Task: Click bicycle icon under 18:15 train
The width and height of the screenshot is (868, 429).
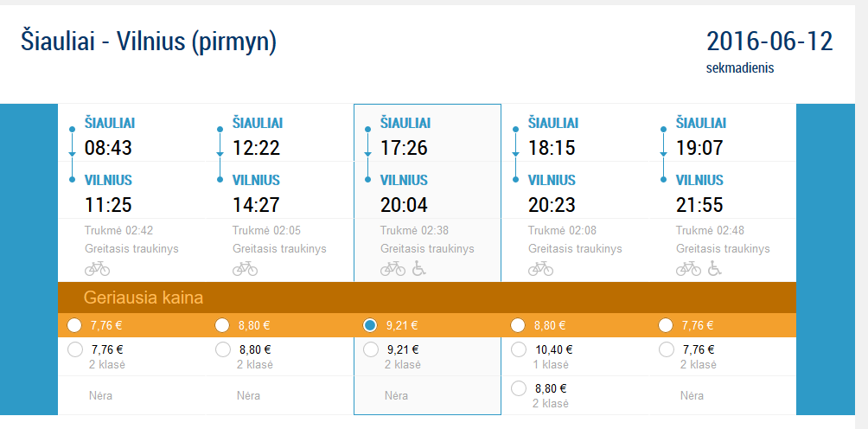Action: click(x=540, y=268)
